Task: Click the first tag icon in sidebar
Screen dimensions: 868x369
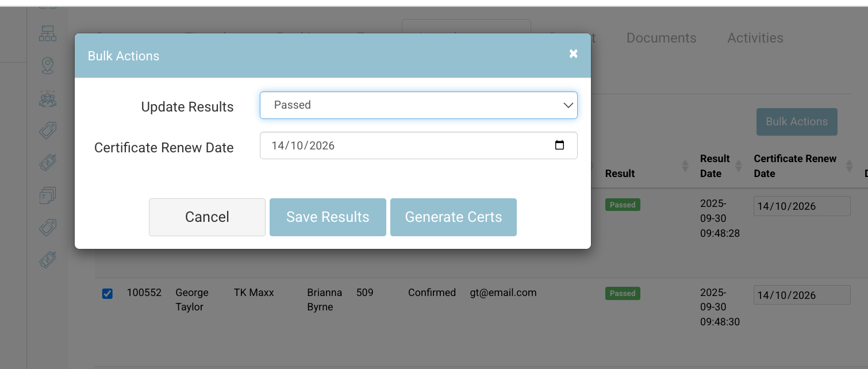Action: pyautogui.click(x=48, y=130)
